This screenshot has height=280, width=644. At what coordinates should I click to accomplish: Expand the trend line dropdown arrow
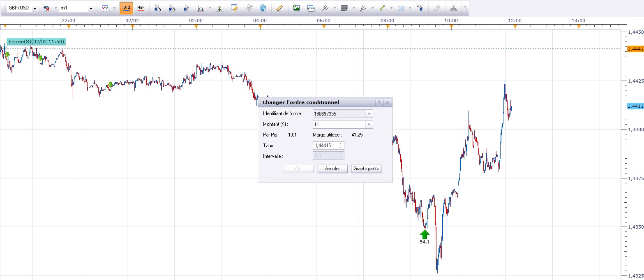click(x=391, y=8)
